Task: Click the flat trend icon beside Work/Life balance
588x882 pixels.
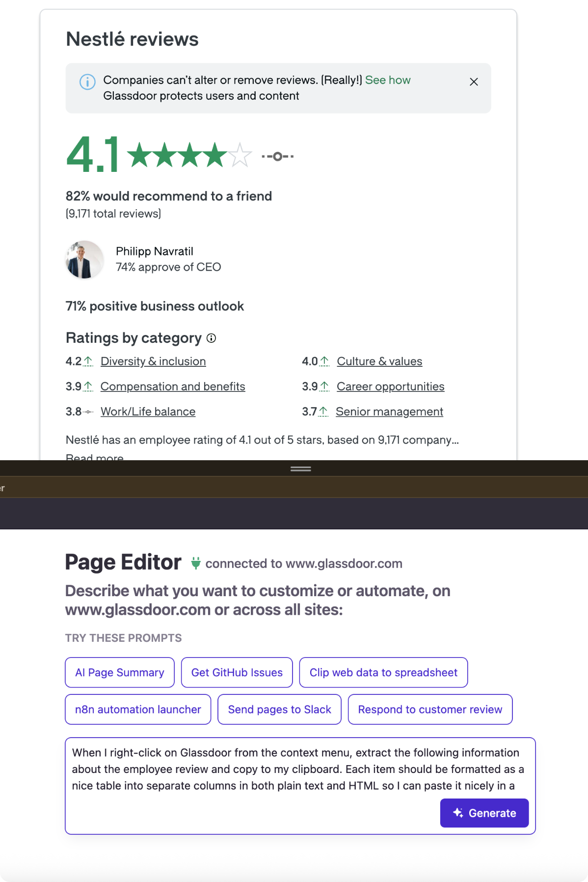Action: 88,412
